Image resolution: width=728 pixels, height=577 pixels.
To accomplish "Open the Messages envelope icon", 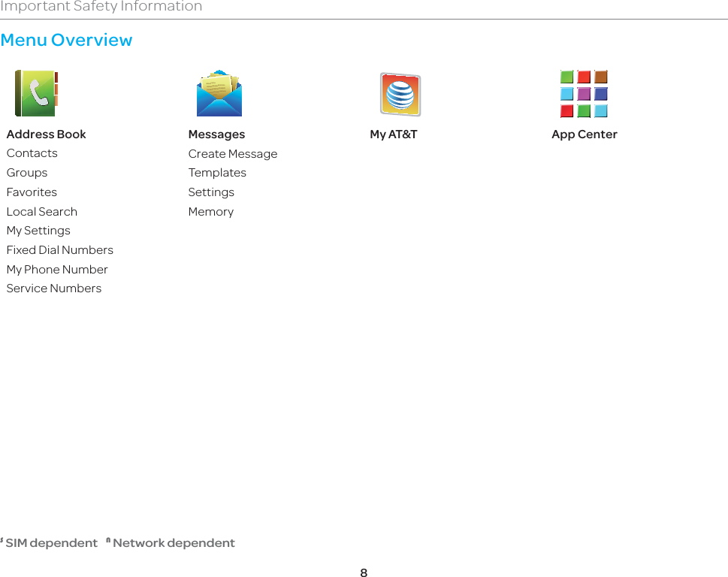I will 219,93.
